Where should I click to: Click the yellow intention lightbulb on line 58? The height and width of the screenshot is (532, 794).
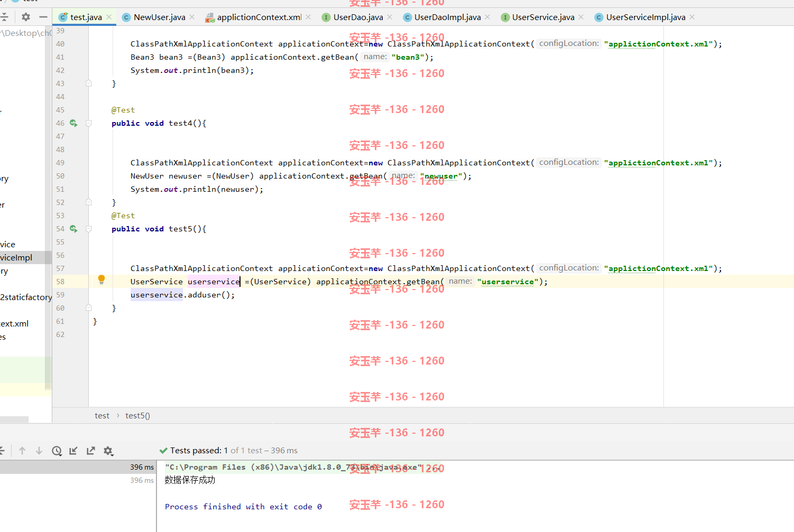coord(101,280)
